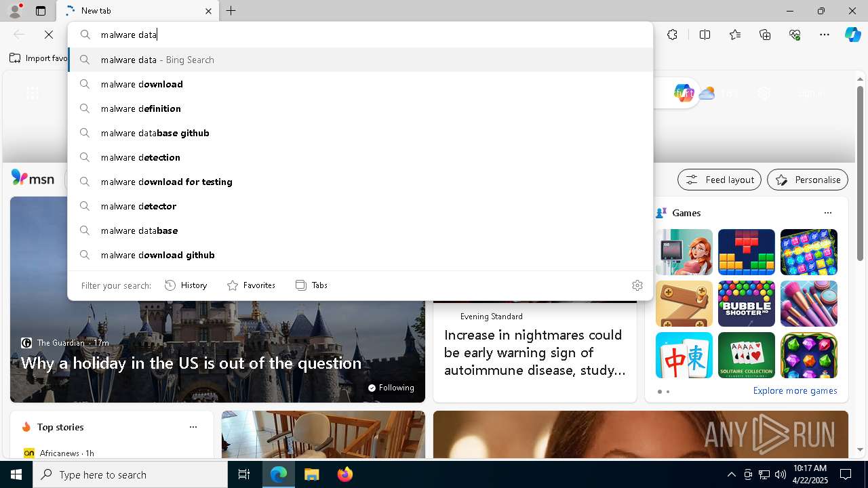Viewport: 868px width, 488px height.
Task: Open 'Why a holiday in the US' headline
Action: (191, 363)
